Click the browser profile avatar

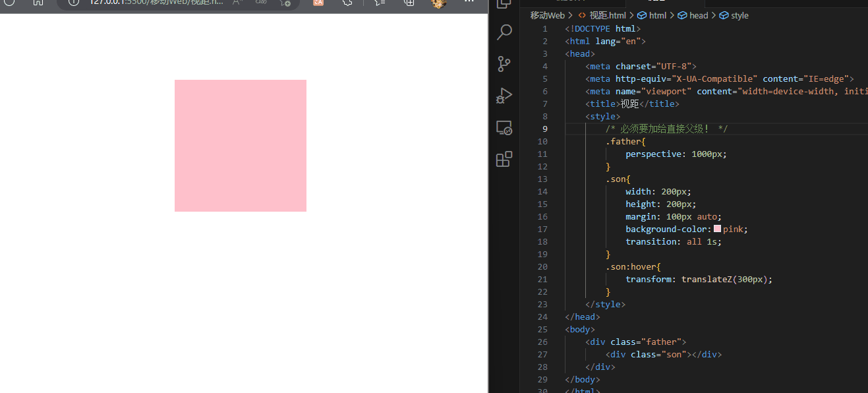(439, 3)
